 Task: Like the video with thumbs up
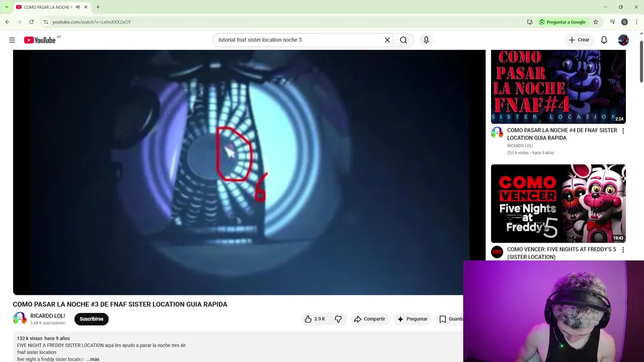[x=315, y=319]
